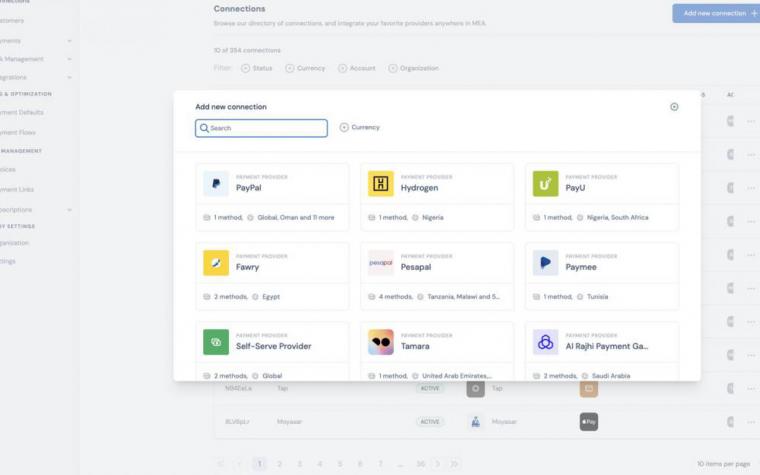This screenshot has height=475, width=760.
Task: Go to page 1 in pagination
Action: pos(259,464)
